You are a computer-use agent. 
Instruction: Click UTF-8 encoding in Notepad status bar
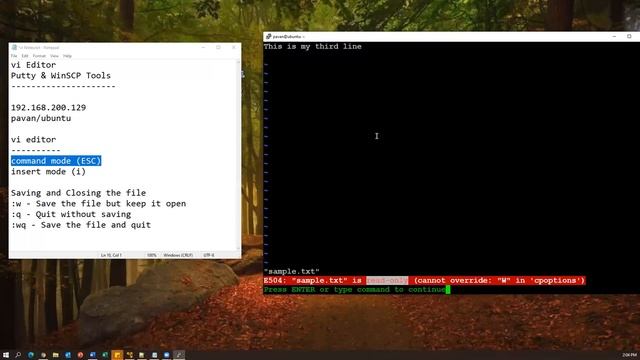click(x=209, y=255)
